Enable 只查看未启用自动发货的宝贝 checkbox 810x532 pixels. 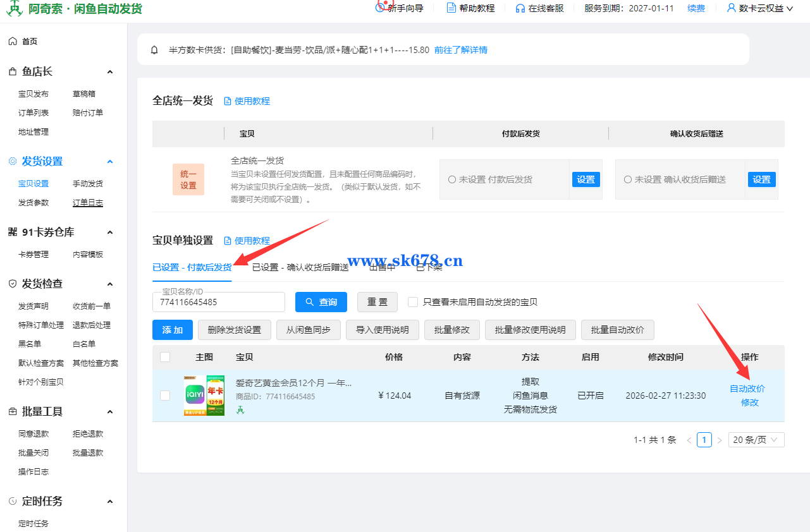point(413,302)
